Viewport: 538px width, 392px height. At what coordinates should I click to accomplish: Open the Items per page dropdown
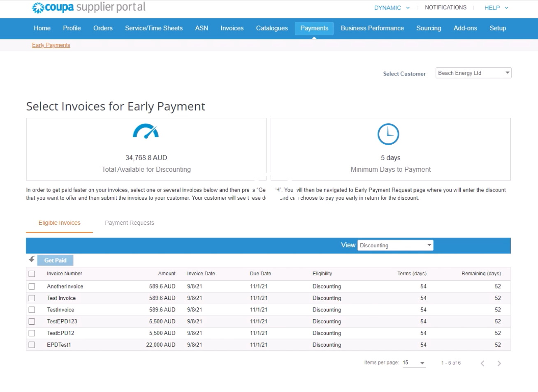(x=414, y=363)
